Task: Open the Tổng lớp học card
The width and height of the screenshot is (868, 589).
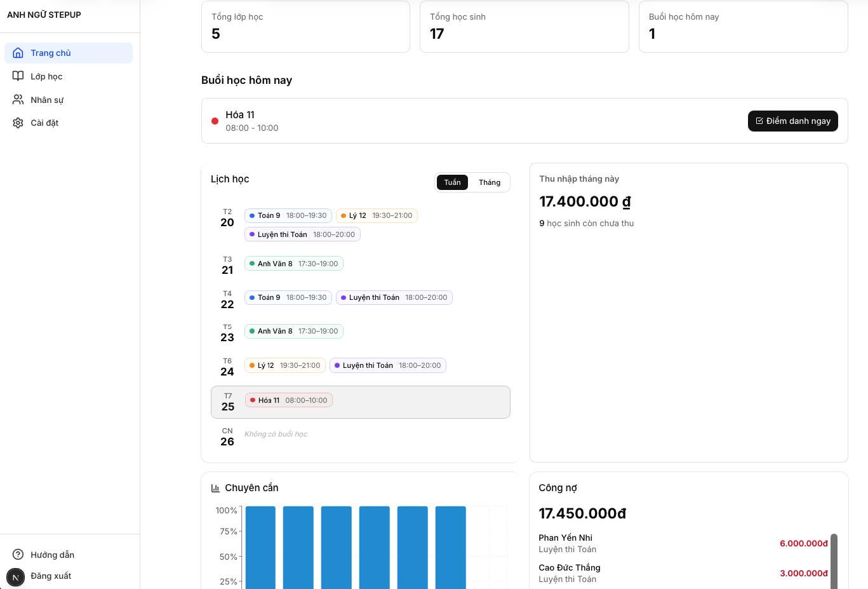Action: 305,27
